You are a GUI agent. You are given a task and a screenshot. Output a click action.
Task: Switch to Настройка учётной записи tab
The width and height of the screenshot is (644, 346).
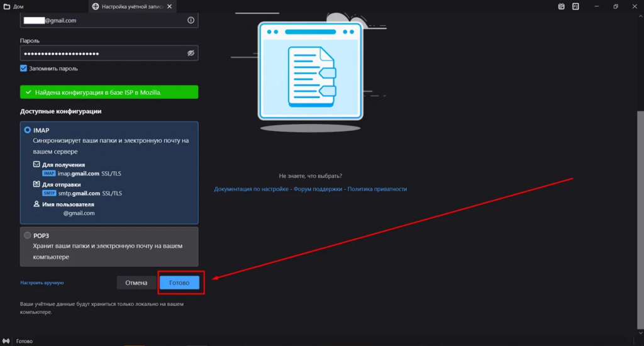[x=132, y=6]
